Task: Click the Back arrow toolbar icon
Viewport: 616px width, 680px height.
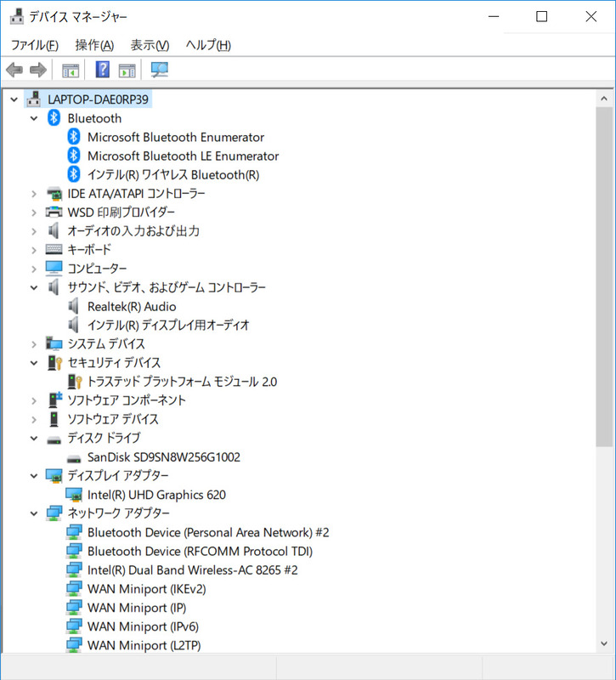Action: tap(14, 70)
